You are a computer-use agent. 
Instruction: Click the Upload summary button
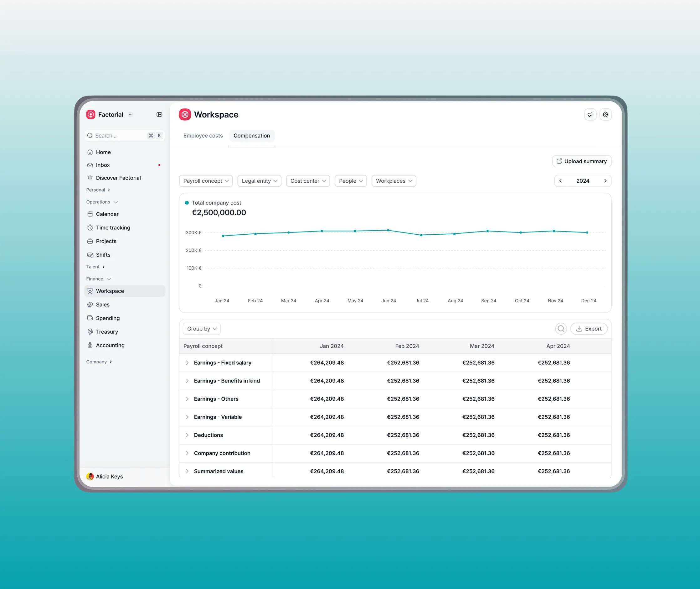click(x=582, y=161)
